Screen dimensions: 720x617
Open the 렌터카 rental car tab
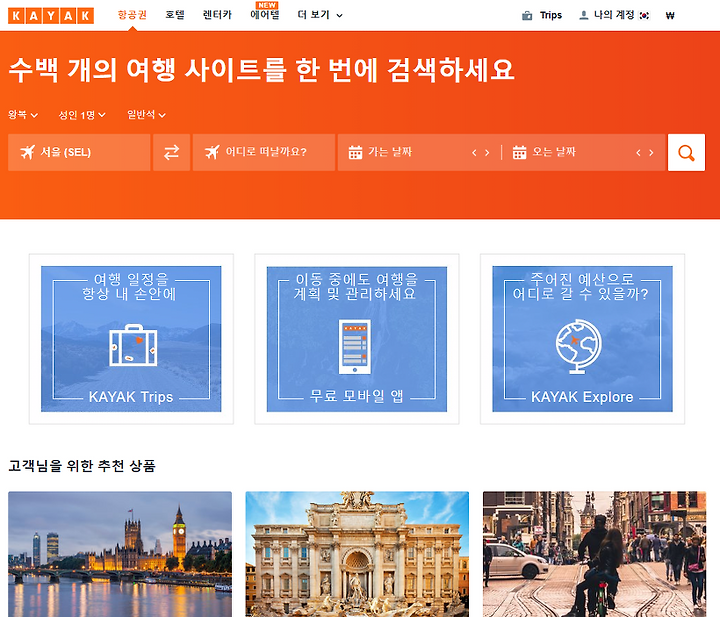[217, 15]
